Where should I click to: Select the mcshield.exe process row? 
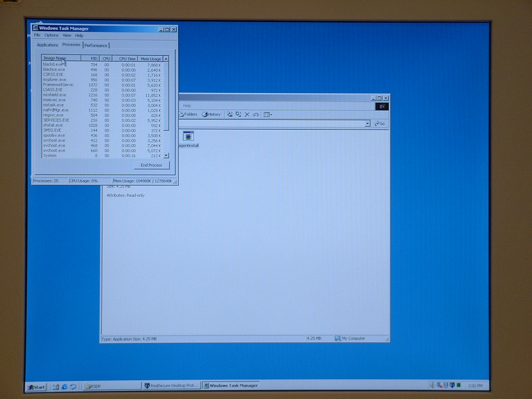coord(55,95)
